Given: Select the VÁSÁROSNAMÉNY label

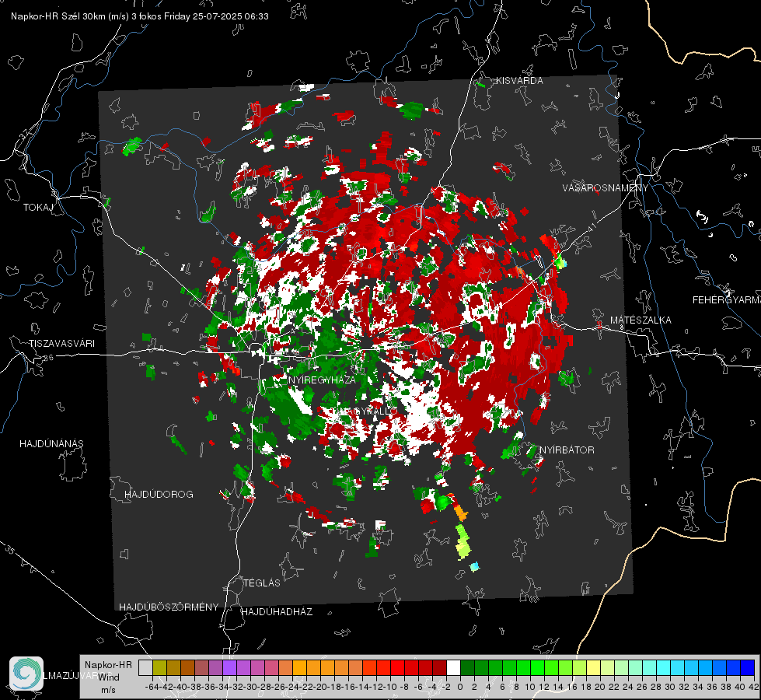Looking at the screenshot, I should tap(606, 188).
